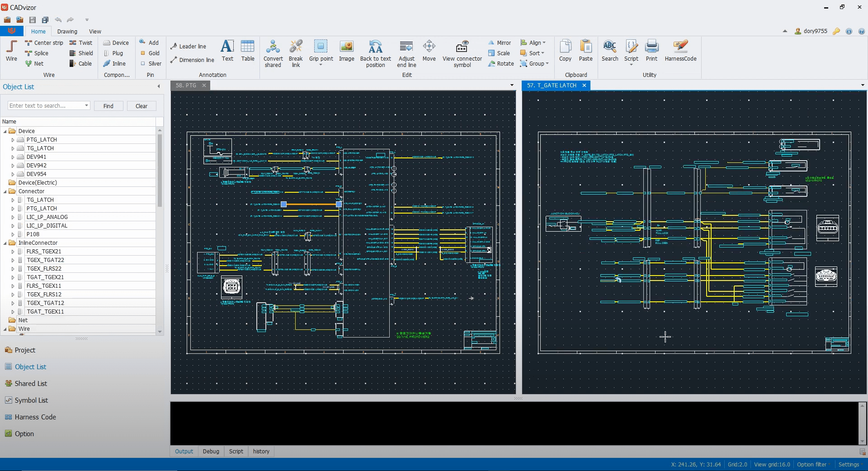Choose the Center strip wire option
Viewport: 868px width, 471px height.
pos(44,43)
